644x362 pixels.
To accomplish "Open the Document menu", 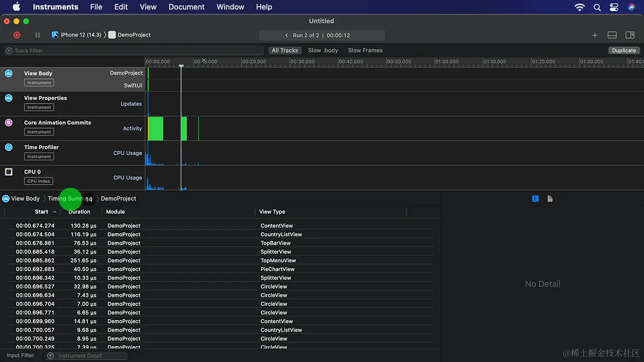I will pyautogui.click(x=187, y=7).
